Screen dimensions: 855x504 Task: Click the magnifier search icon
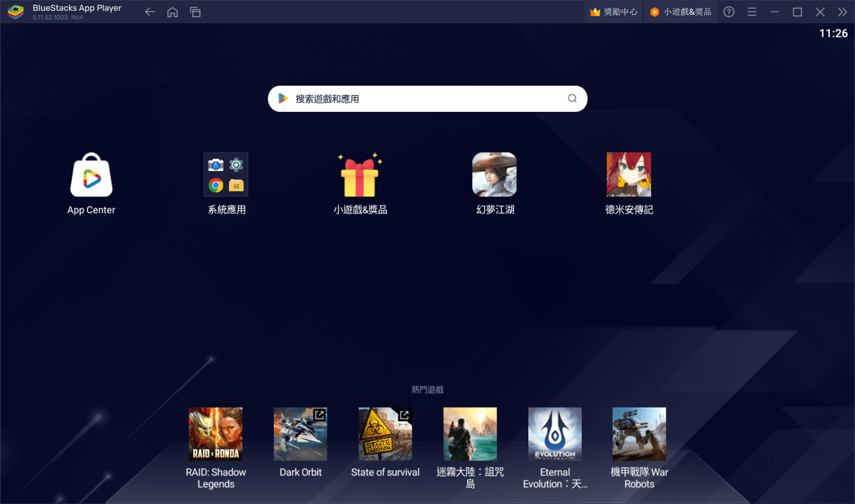(572, 99)
